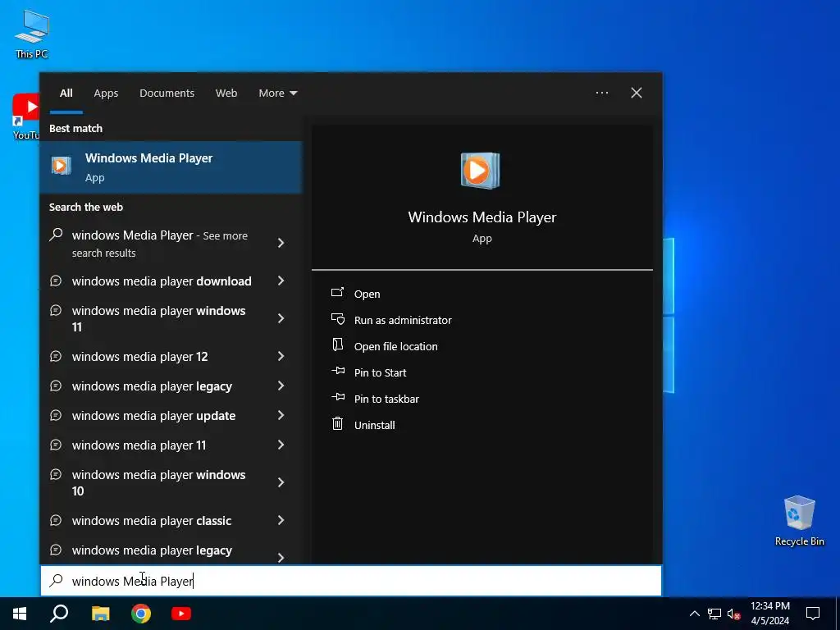Choose Pin to Start

click(381, 372)
